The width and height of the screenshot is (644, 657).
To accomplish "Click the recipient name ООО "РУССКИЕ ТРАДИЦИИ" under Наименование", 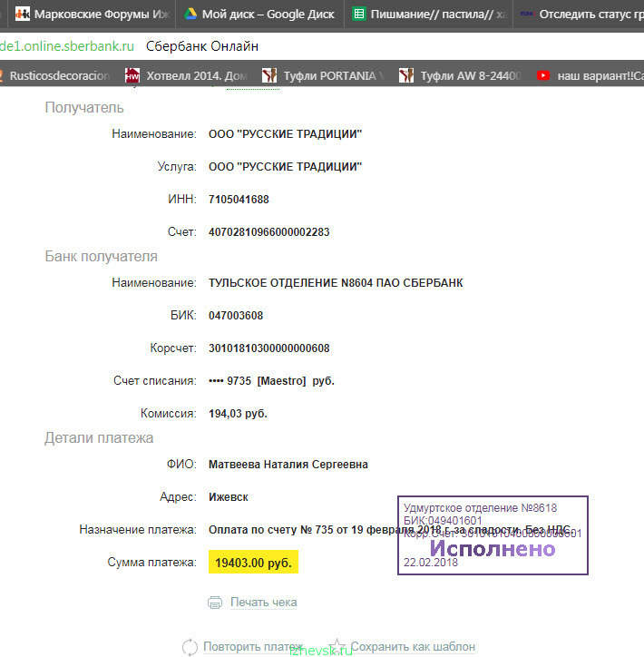I will (285, 134).
